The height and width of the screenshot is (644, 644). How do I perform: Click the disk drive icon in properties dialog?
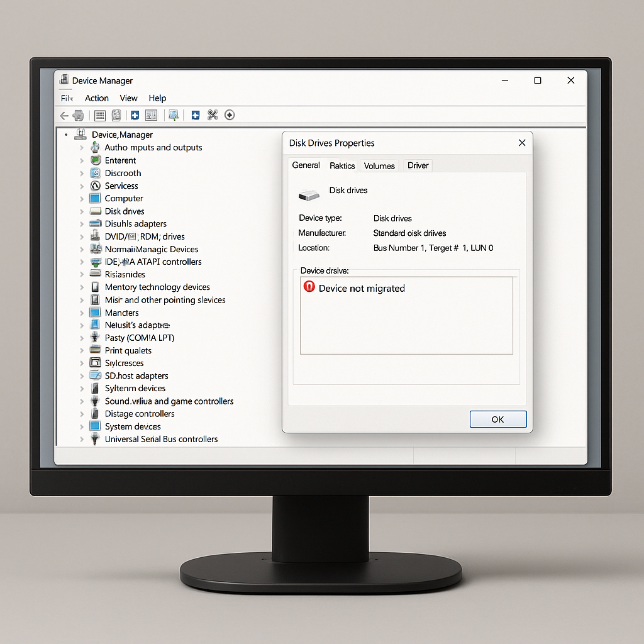point(309,195)
